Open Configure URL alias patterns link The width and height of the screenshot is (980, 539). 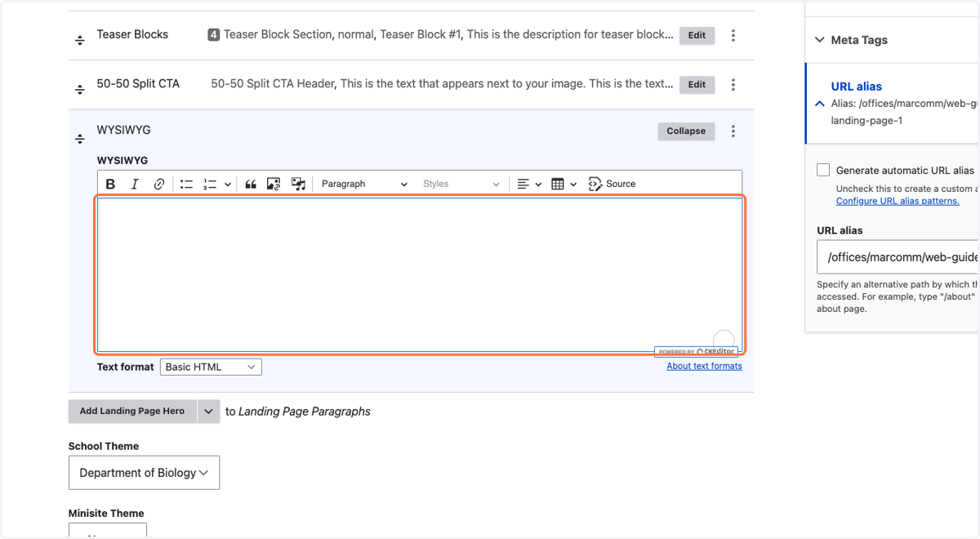tap(898, 201)
